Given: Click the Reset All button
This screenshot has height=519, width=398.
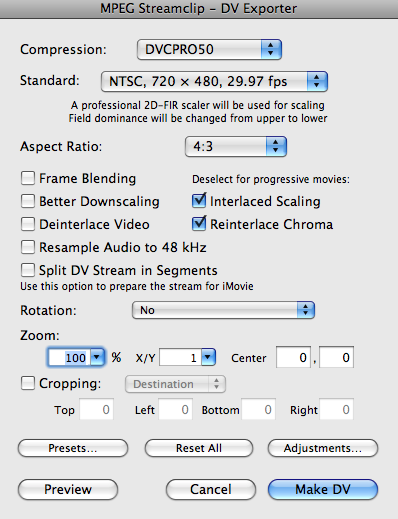Looking at the screenshot, I should tap(199, 448).
